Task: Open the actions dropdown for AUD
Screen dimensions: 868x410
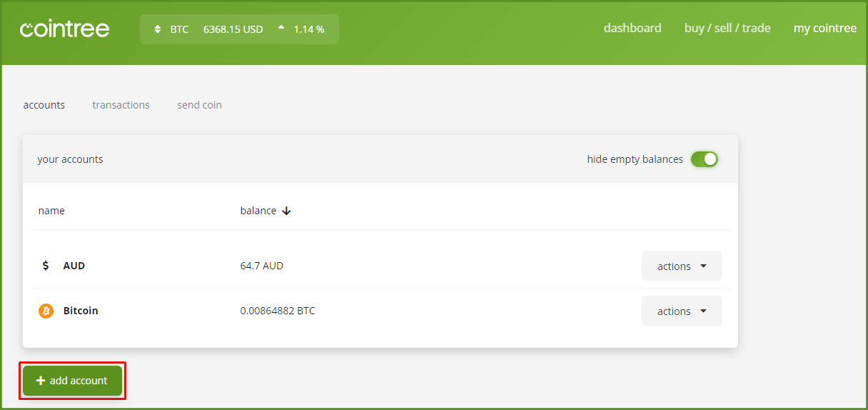Action: click(x=682, y=266)
